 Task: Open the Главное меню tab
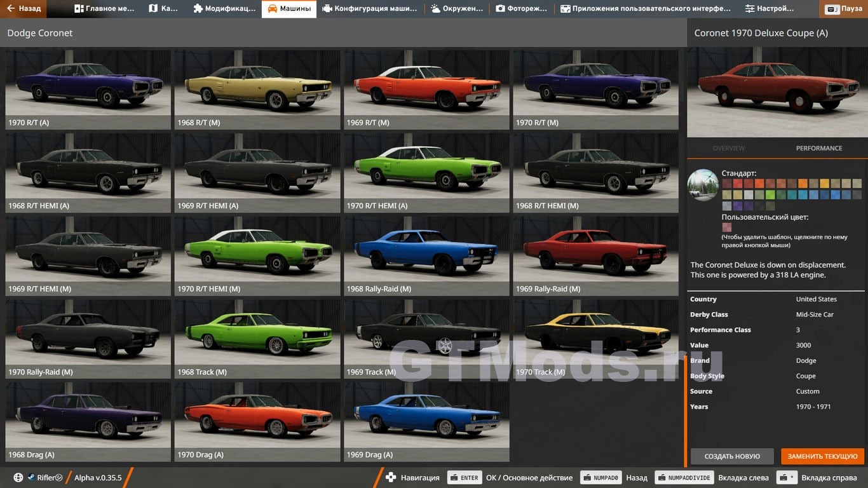104,9
